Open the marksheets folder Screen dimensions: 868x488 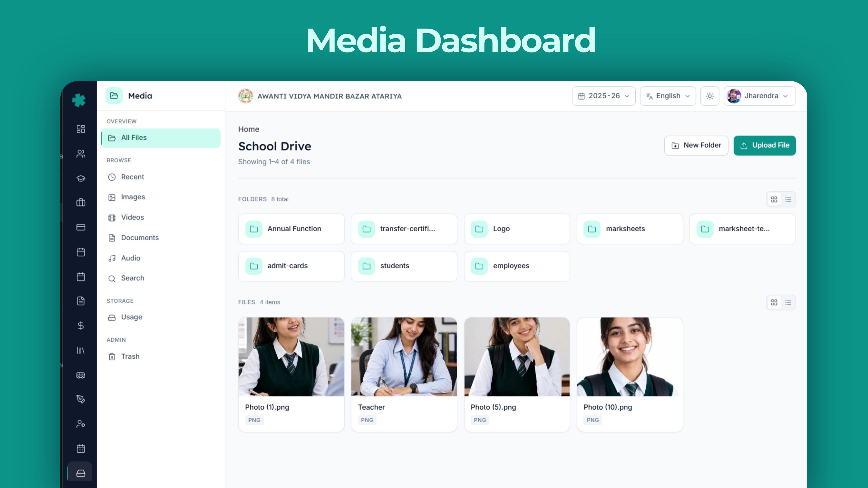[630, 229]
